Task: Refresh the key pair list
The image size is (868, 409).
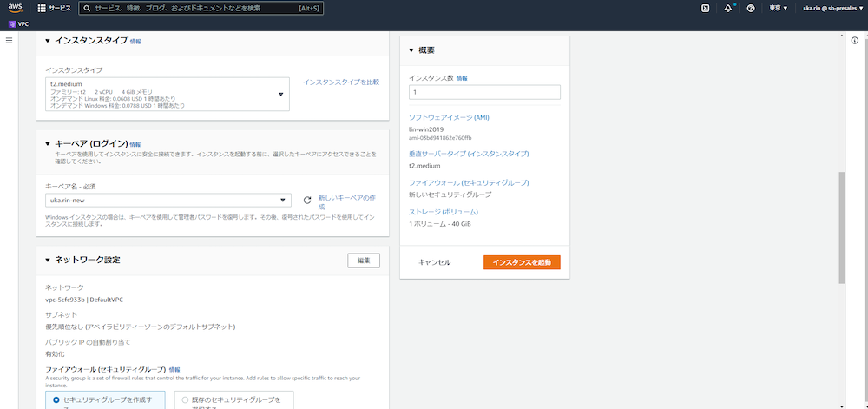Action: pyautogui.click(x=307, y=200)
